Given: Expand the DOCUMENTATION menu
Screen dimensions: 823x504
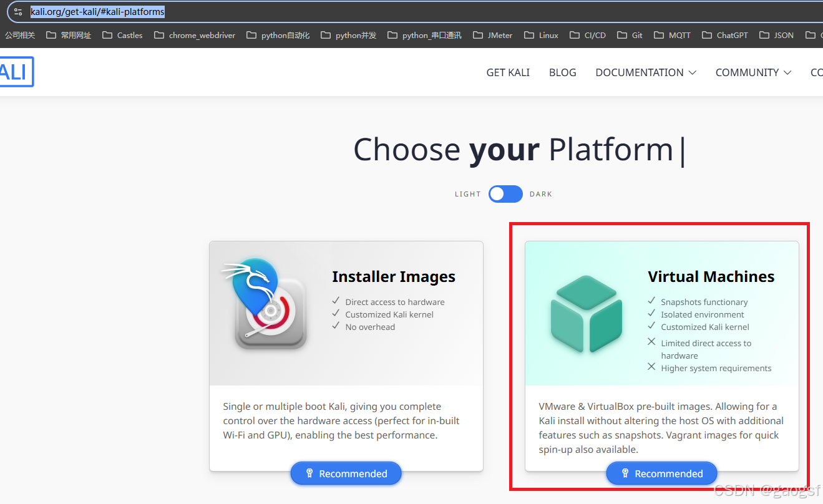Looking at the screenshot, I should click(646, 72).
